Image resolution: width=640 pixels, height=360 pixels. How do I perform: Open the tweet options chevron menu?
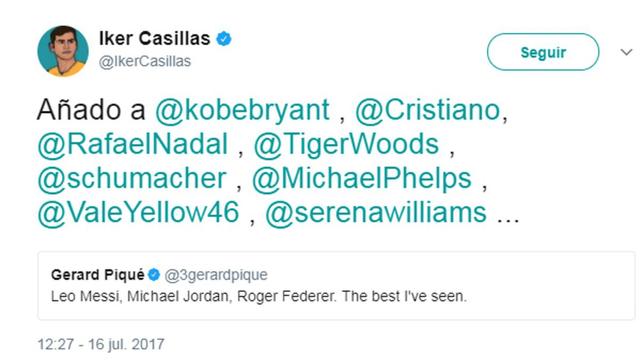click(x=626, y=52)
